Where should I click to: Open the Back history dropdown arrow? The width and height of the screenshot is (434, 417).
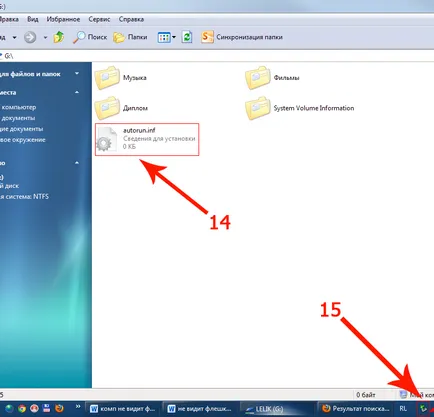click(14, 37)
